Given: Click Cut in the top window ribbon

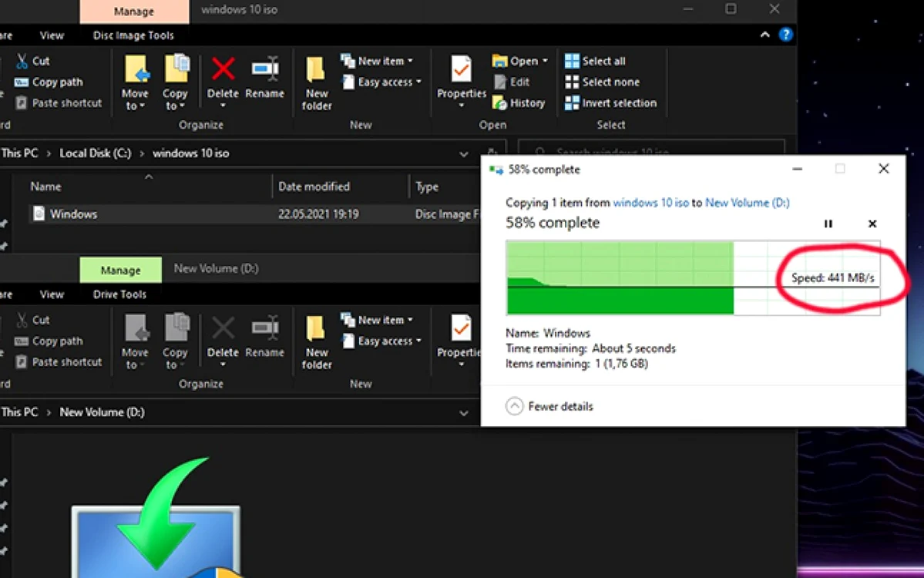Looking at the screenshot, I should (x=34, y=61).
